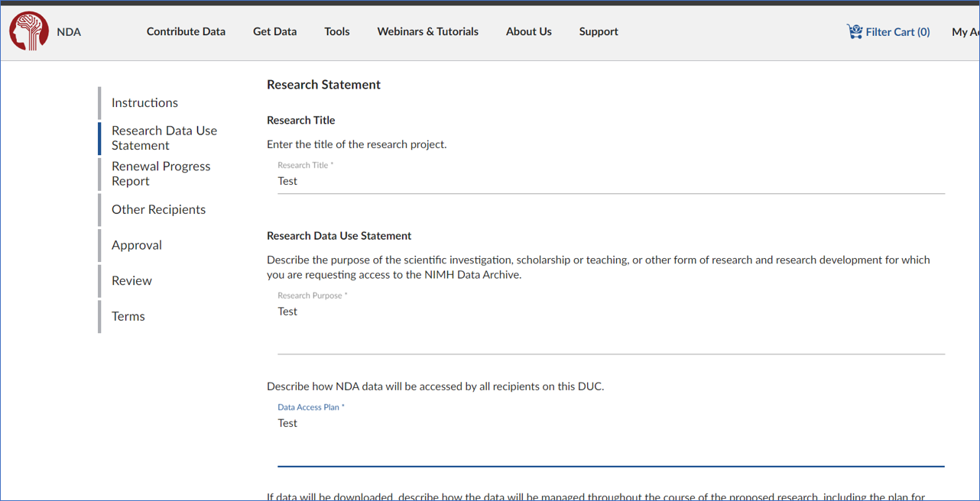This screenshot has height=501, width=980.
Task: Click the NDA brain logo icon
Action: (x=29, y=31)
